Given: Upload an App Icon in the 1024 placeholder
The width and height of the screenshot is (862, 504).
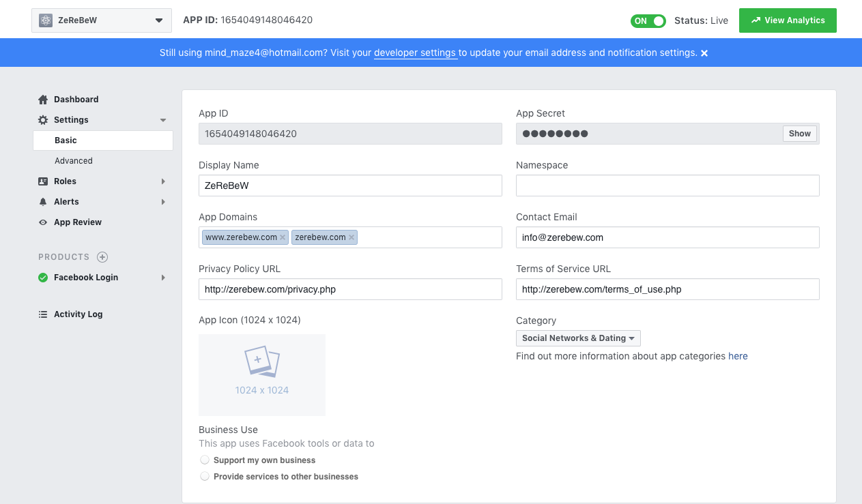Looking at the screenshot, I should (262, 374).
